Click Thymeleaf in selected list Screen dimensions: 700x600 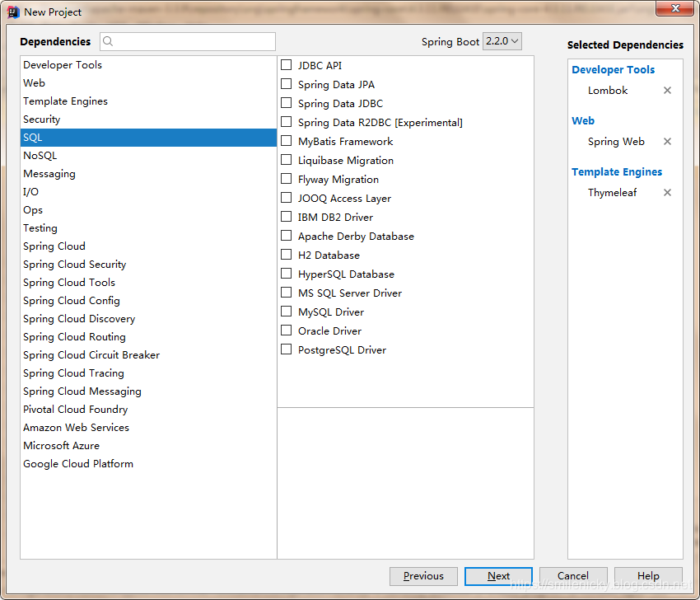(612, 193)
